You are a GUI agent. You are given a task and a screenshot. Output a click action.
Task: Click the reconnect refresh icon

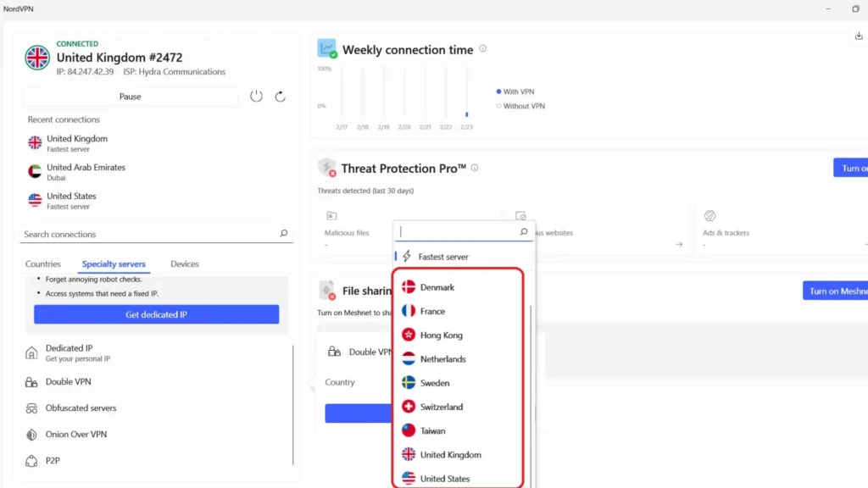[280, 97]
